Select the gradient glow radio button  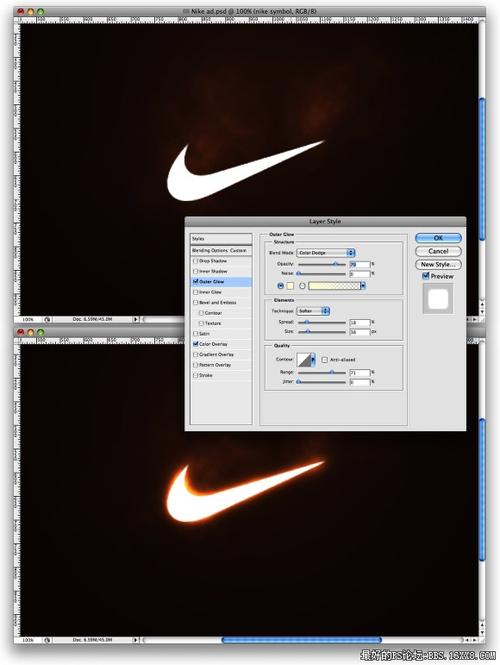pos(302,286)
